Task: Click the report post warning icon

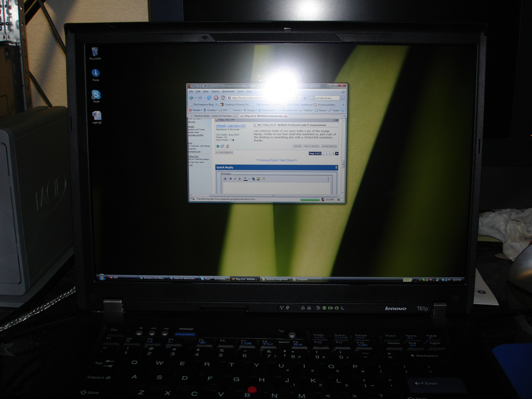Action: 228,146
